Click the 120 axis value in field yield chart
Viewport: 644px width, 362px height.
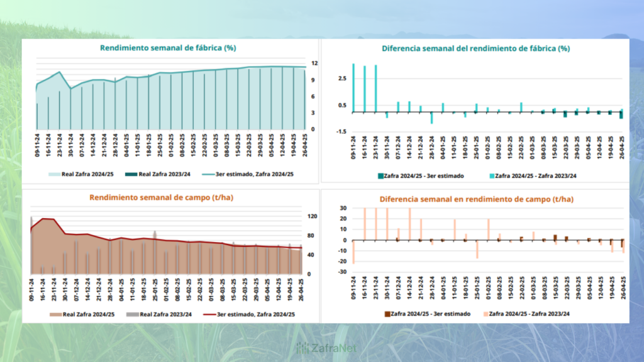click(x=313, y=216)
